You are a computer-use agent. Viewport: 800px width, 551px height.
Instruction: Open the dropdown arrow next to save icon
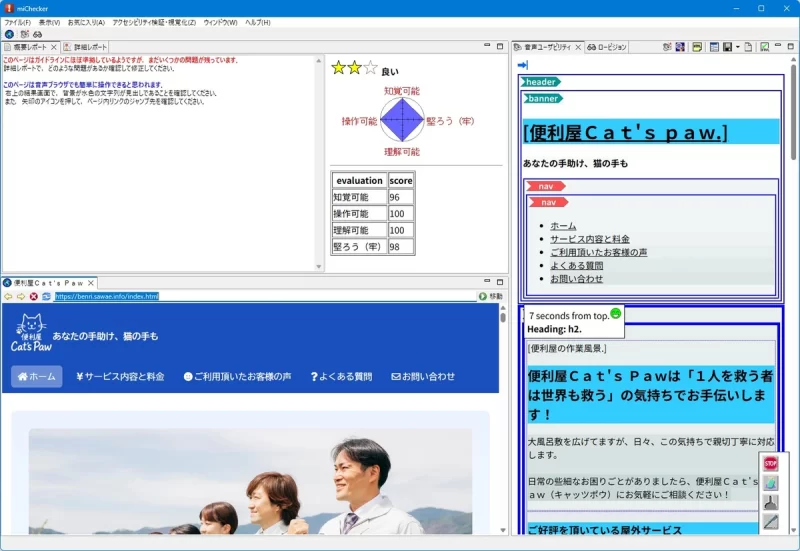(x=738, y=47)
